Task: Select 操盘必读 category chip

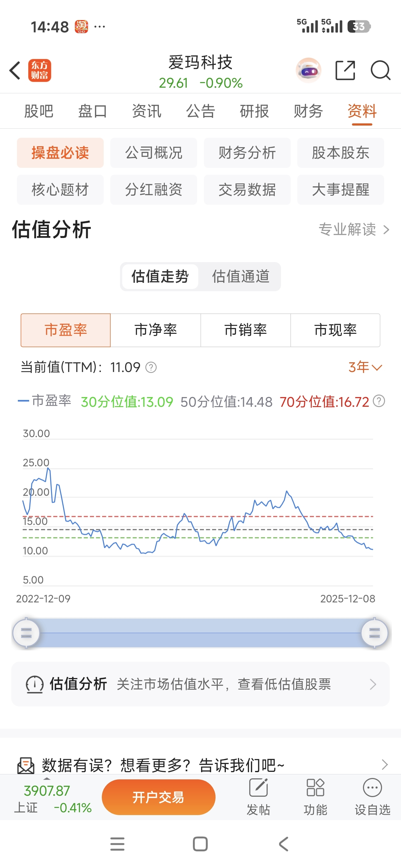Action: 60,152
